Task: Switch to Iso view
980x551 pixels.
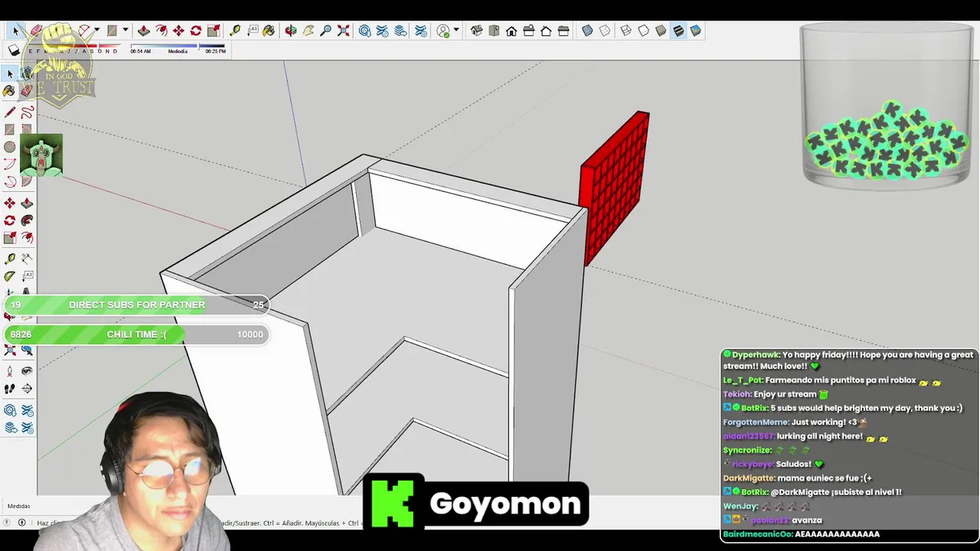Action: point(476,31)
